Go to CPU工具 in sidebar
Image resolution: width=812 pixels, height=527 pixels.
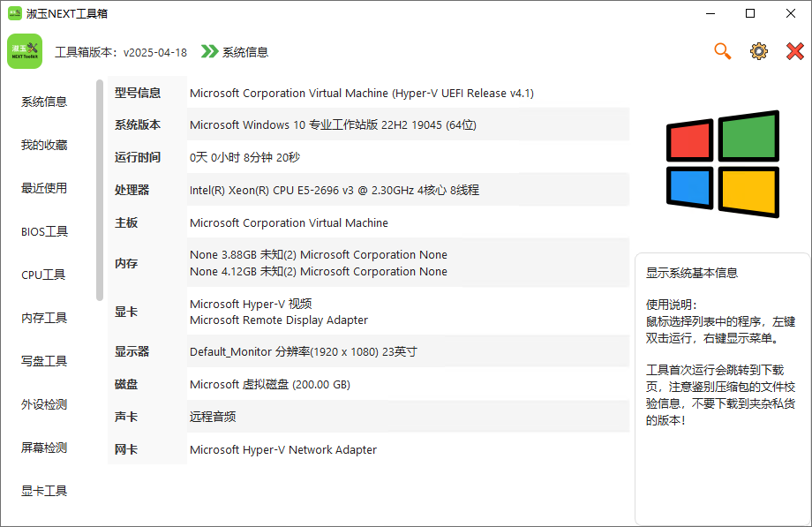pyautogui.click(x=44, y=275)
